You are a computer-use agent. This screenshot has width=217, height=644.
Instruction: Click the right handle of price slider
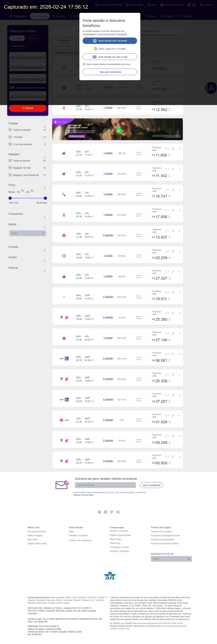click(x=45, y=198)
